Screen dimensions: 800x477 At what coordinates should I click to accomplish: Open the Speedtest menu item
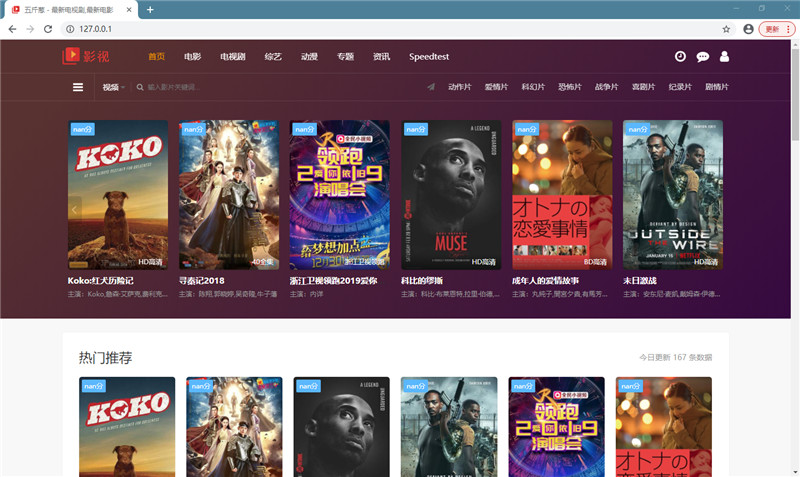click(429, 57)
